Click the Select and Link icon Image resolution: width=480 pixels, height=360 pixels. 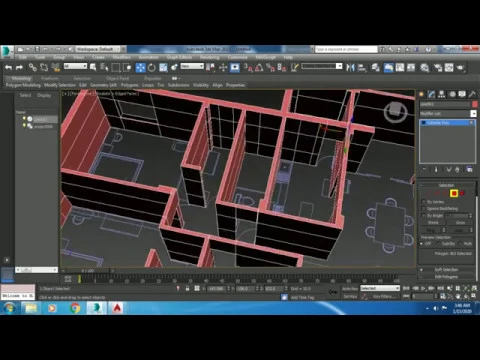click(x=32, y=68)
